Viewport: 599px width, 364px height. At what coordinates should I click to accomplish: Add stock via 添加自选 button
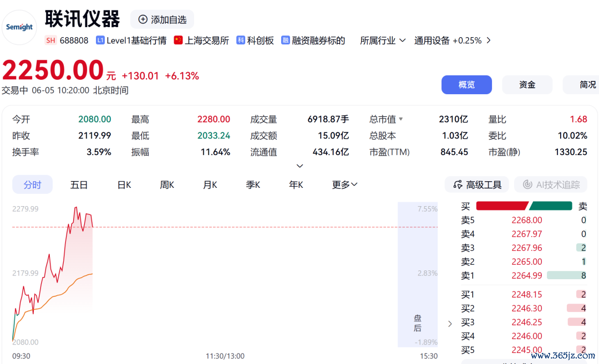point(163,19)
